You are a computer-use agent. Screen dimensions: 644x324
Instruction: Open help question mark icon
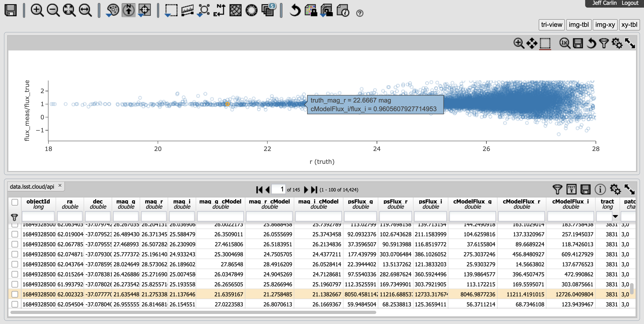[x=359, y=13]
